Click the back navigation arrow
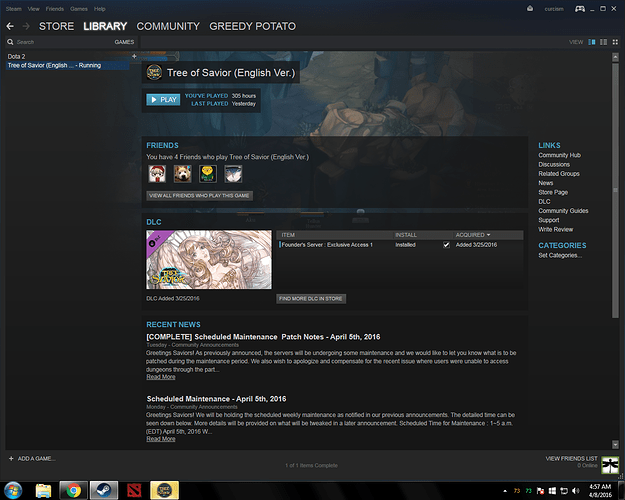The height and width of the screenshot is (500, 625). [x=10, y=25]
